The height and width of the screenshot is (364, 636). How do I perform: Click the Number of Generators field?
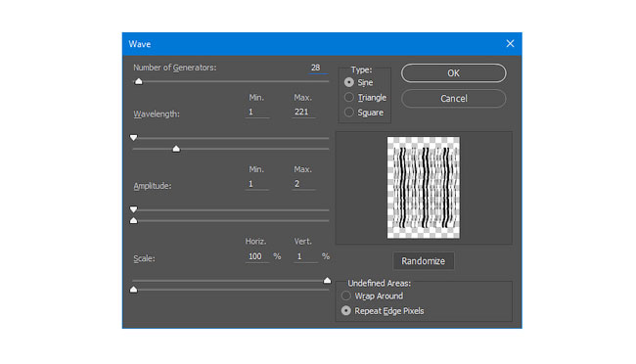pos(317,68)
